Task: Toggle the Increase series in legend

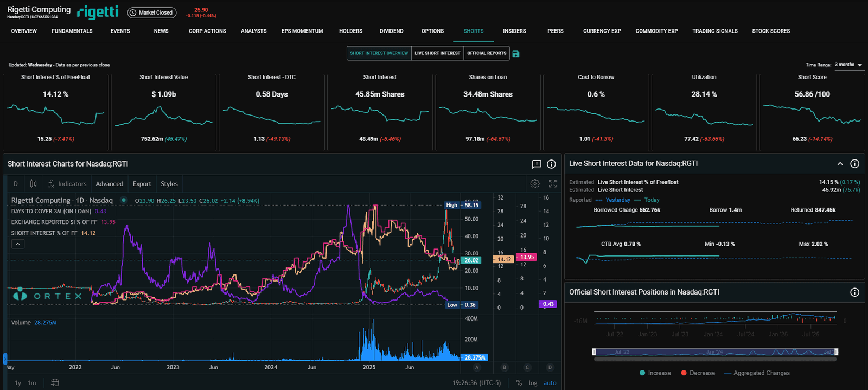Action: pos(655,373)
